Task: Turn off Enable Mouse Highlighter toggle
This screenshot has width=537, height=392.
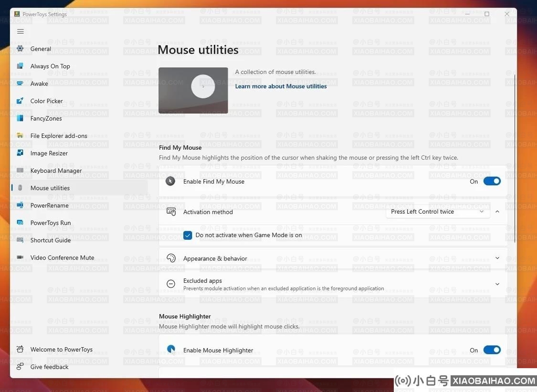Action: (x=492, y=350)
